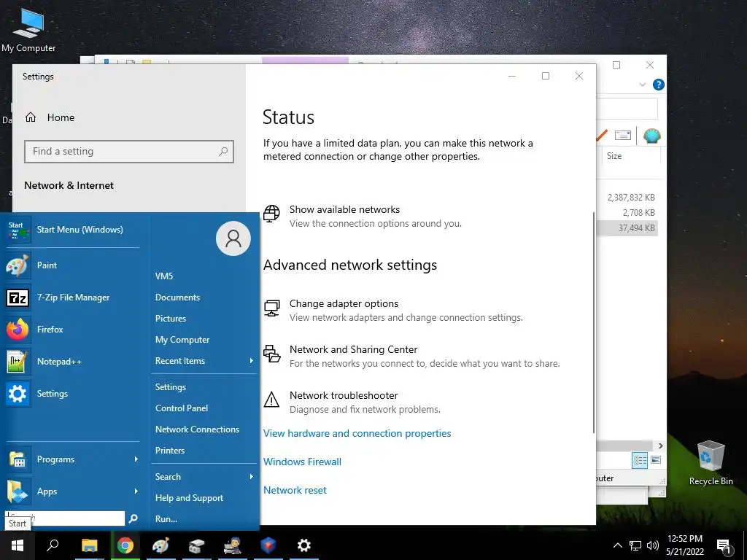Open the blue cube app on taskbar

268,545
